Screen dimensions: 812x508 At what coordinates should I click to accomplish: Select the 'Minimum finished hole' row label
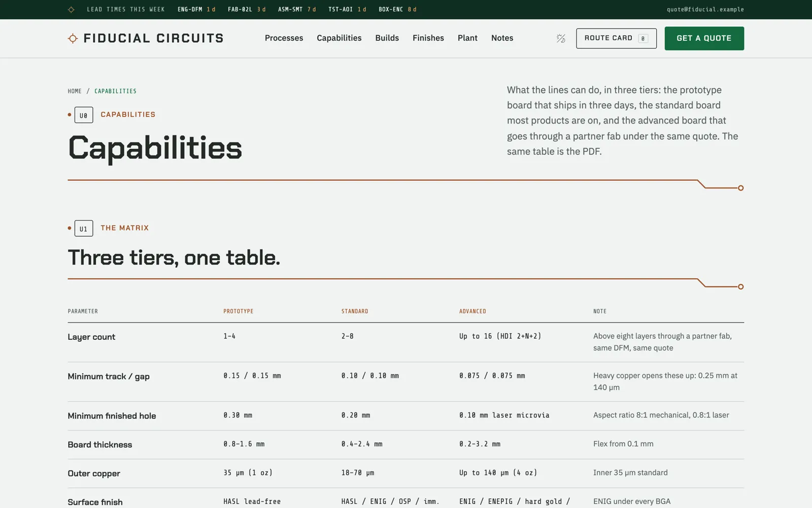(112, 416)
